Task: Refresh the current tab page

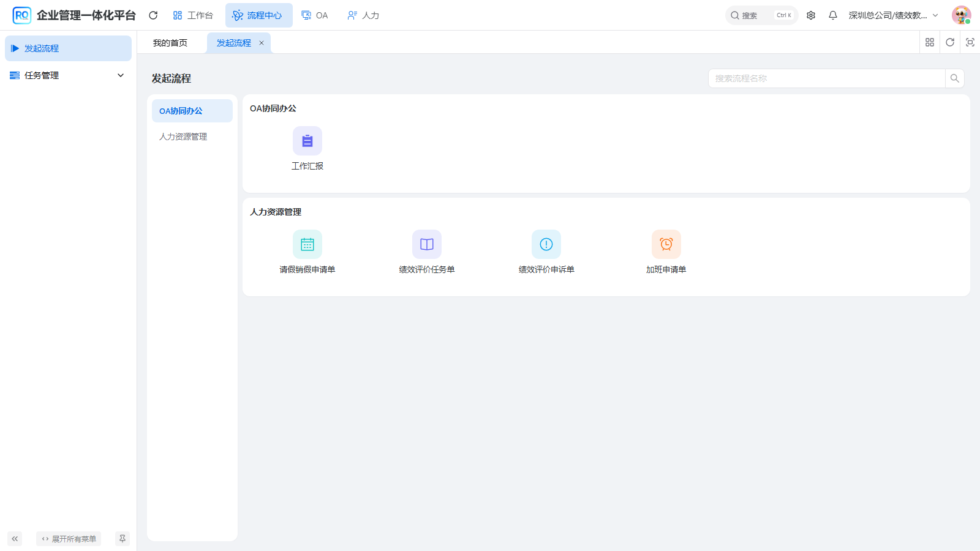Action: 950,42
